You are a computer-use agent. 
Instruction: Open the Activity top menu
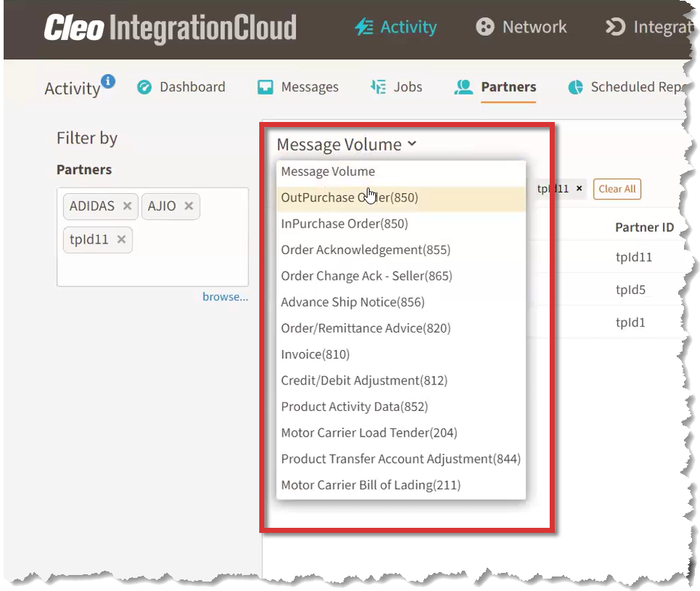(396, 28)
